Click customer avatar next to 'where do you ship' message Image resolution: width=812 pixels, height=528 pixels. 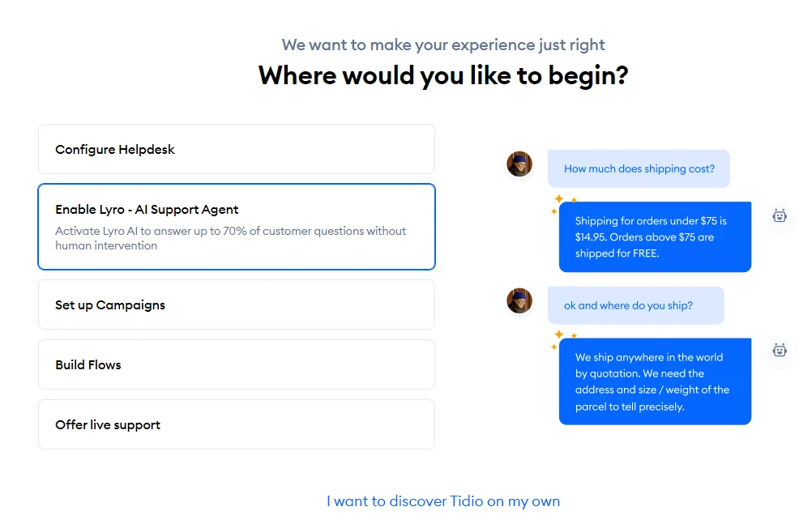(x=519, y=300)
